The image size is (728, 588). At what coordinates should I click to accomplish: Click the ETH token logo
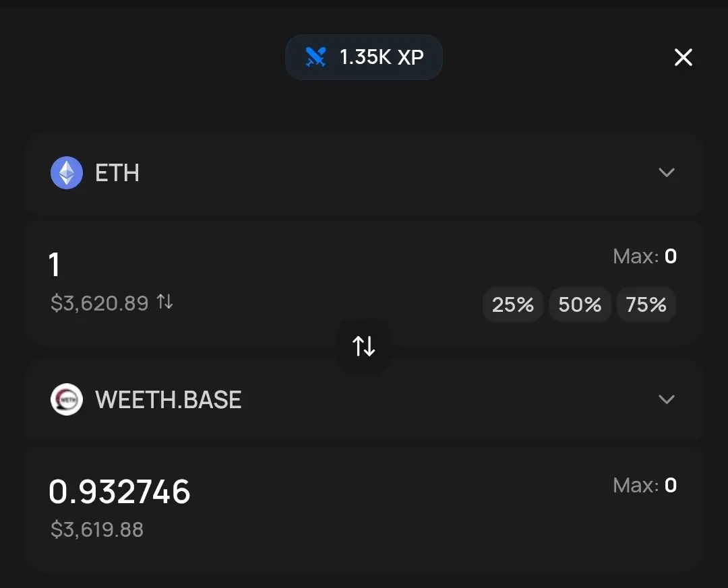point(66,172)
